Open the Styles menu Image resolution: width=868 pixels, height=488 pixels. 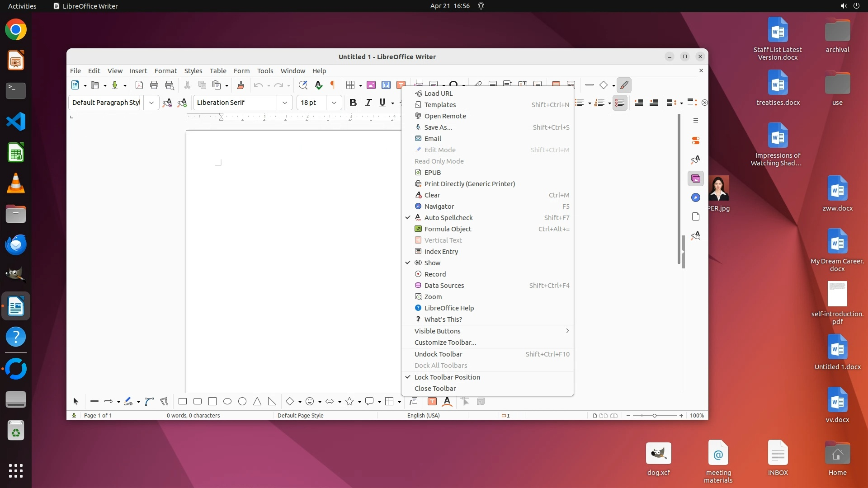[x=193, y=70]
